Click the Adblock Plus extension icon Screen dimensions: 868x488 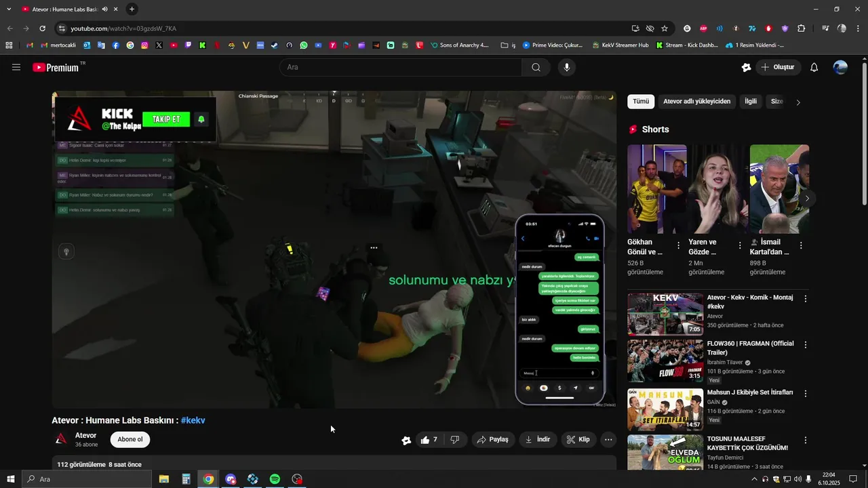pos(703,28)
